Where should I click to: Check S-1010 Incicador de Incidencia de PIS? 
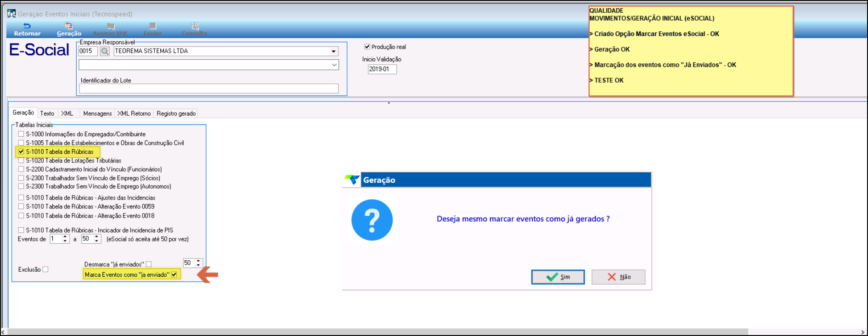21,230
